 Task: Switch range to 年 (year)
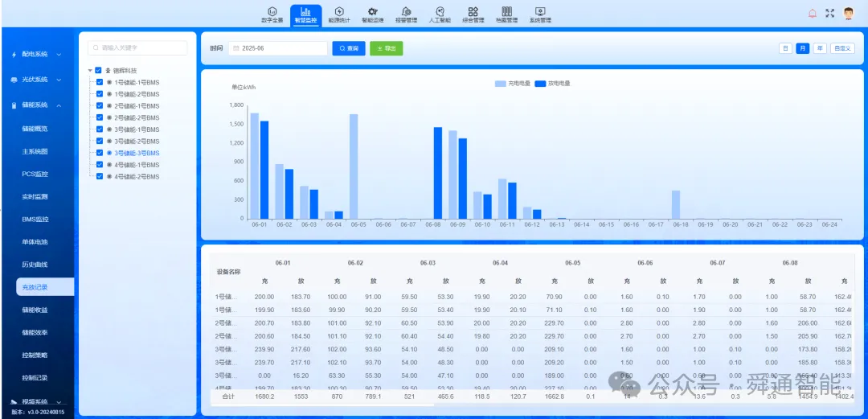[x=820, y=48]
